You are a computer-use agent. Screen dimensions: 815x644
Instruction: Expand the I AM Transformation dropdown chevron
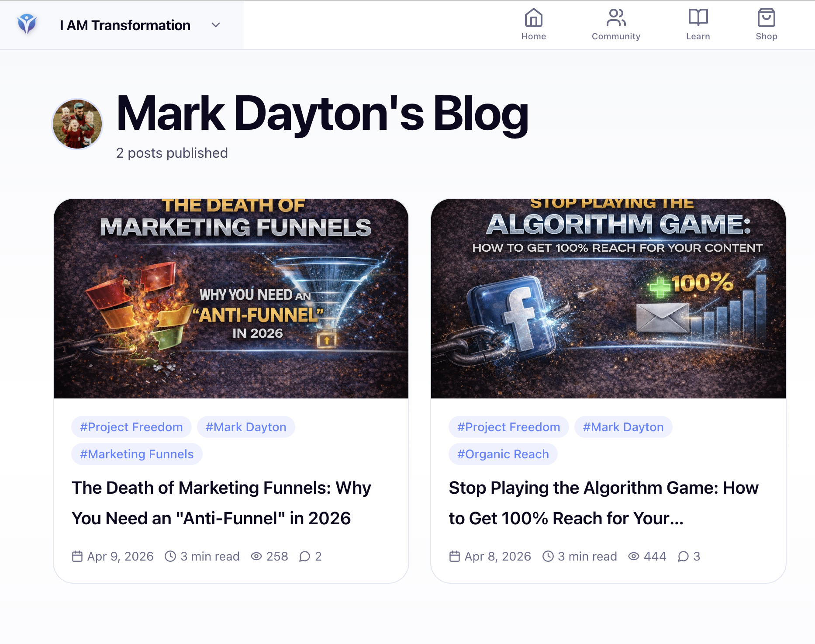(216, 25)
